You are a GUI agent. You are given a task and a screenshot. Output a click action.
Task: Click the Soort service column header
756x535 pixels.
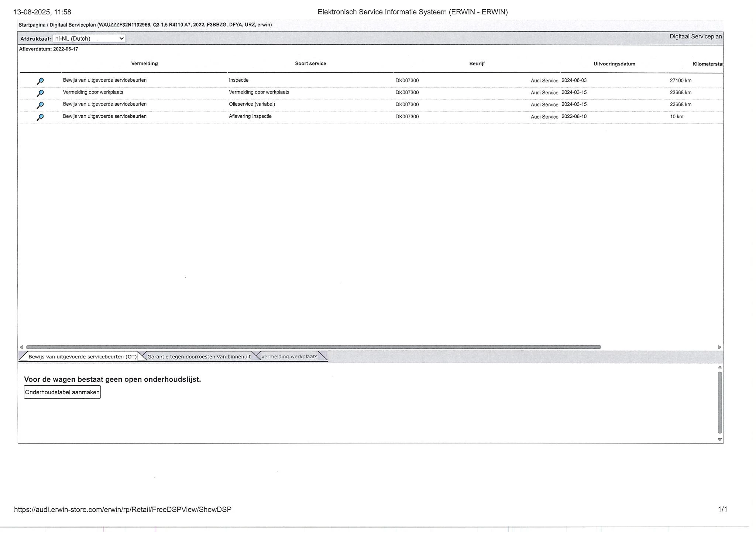(x=310, y=64)
